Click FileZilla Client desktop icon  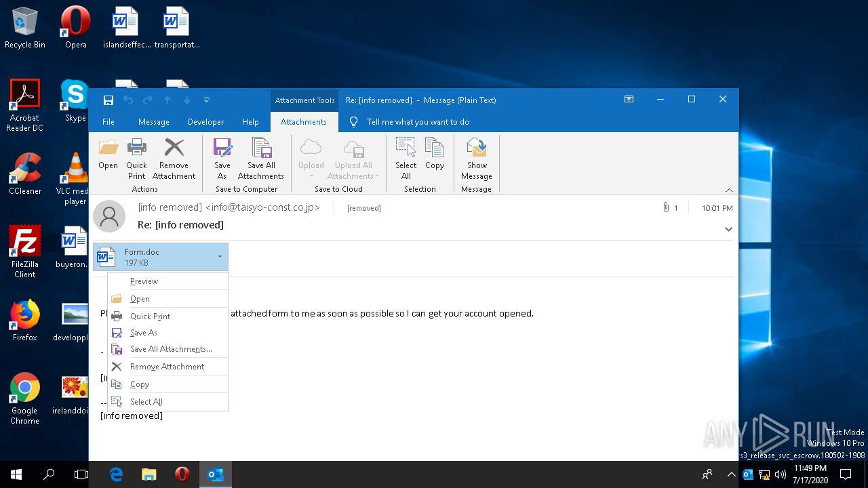click(25, 252)
